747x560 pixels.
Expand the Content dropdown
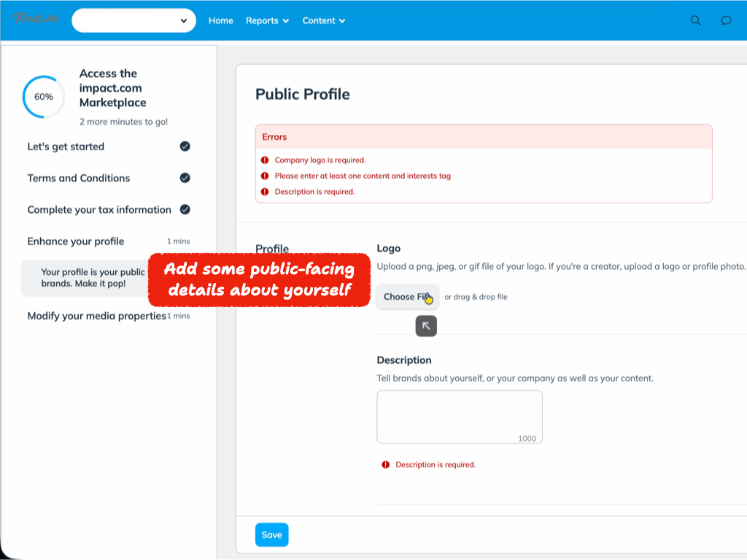click(x=323, y=20)
